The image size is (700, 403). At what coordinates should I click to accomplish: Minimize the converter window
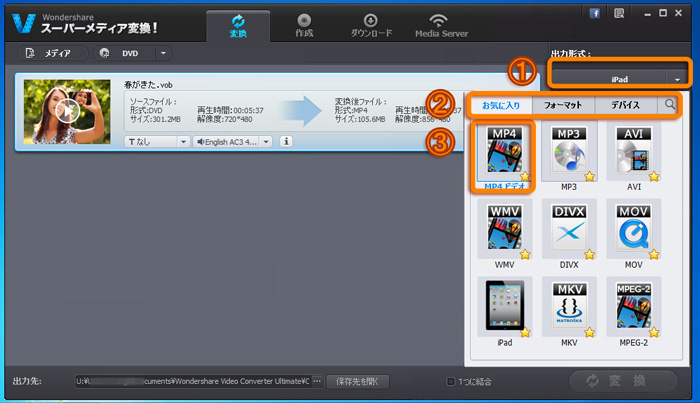click(x=647, y=14)
